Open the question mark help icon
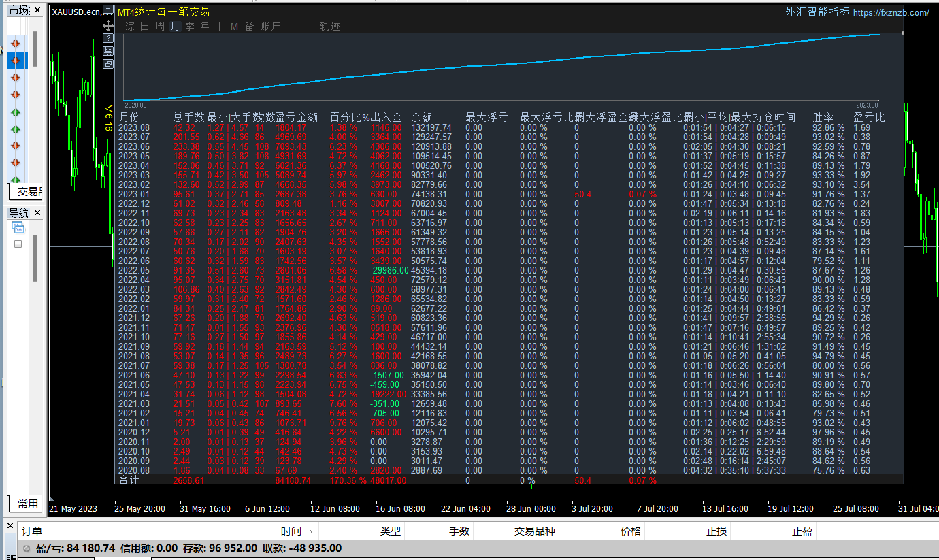The width and height of the screenshot is (939, 560). [108, 38]
